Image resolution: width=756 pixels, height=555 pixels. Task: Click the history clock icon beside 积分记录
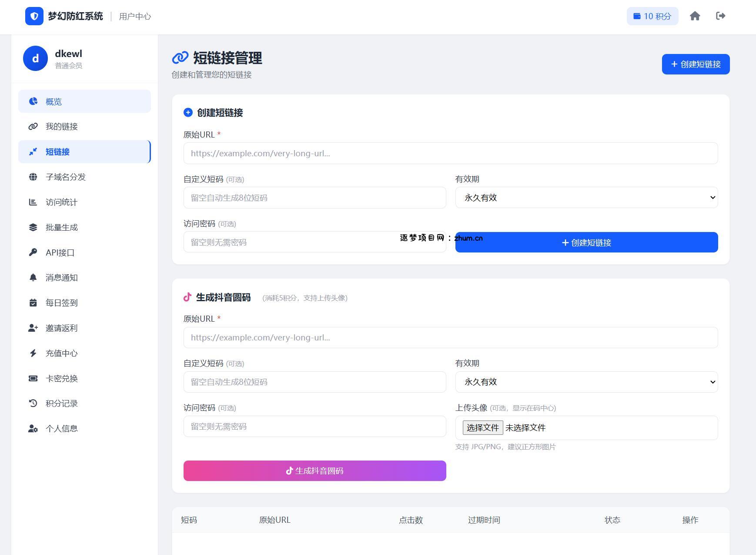pyautogui.click(x=33, y=404)
